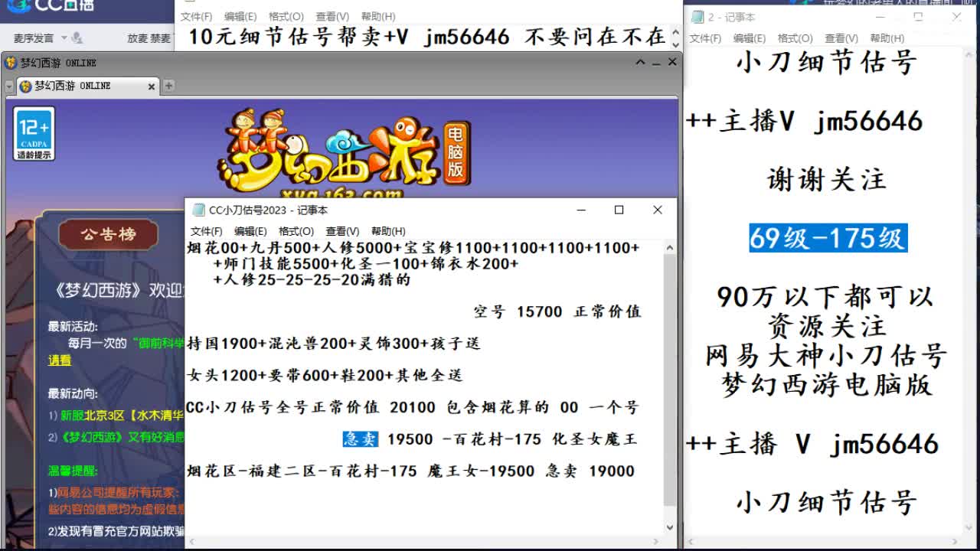Open 帮助(H) menu in 2 - 记事本
The width and height of the screenshot is (980, 551).
tap(887, 38)
